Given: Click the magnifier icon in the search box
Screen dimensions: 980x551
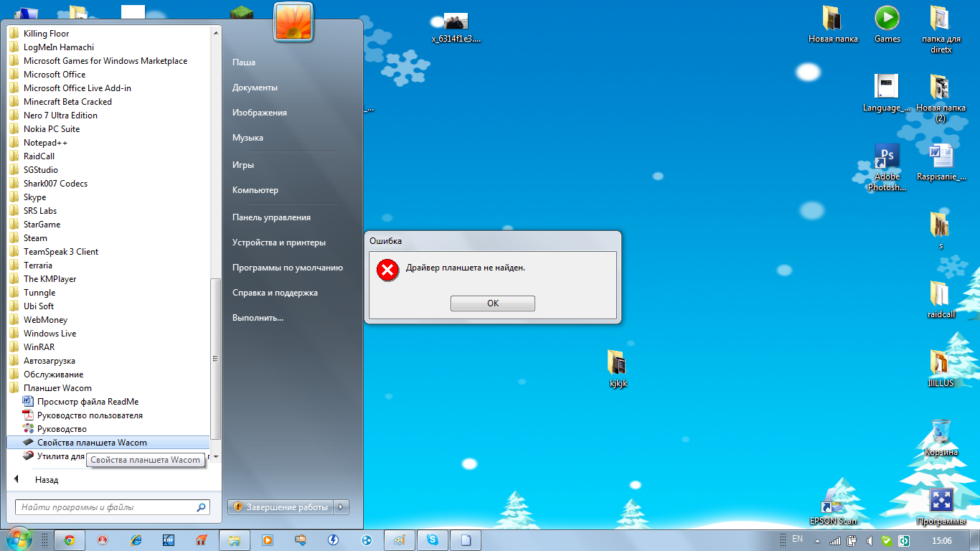Looking at the screenshot, I should [x=201, y=507].
